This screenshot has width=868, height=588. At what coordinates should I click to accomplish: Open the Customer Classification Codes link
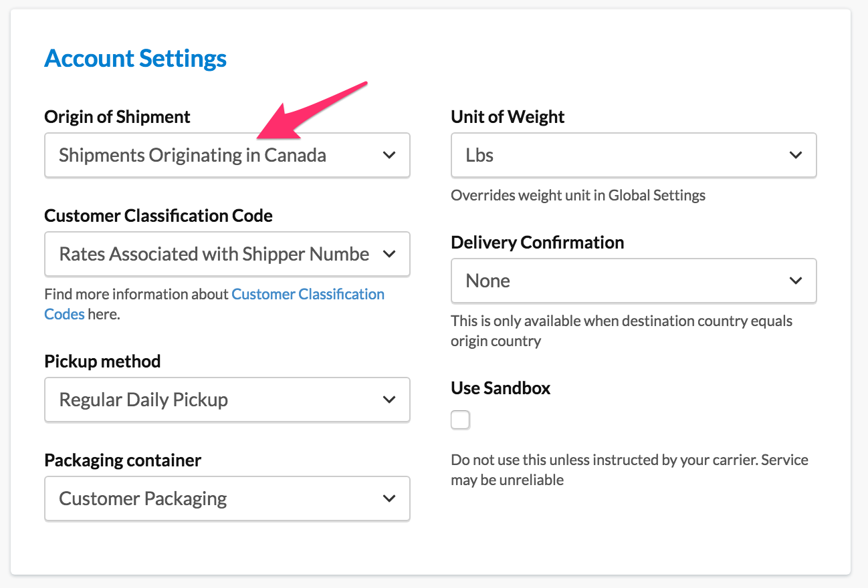click(x=308, y=295)
